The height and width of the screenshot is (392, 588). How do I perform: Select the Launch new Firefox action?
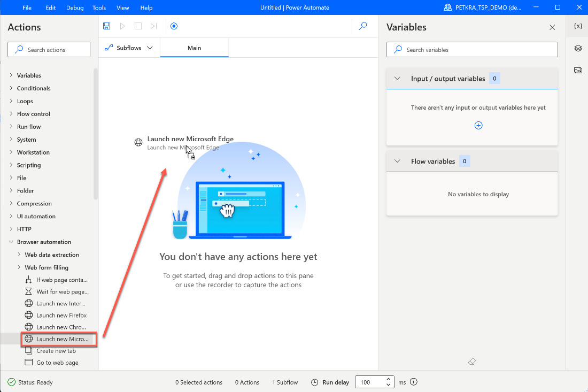coord(57,315)
